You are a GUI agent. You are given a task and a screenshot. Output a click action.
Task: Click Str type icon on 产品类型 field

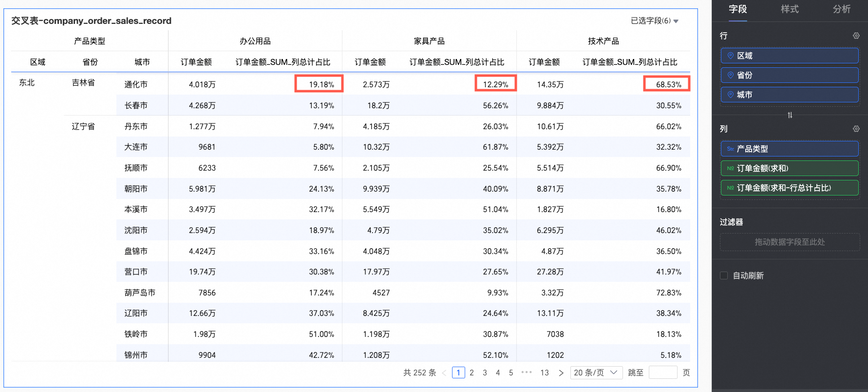tap(730, 149)
